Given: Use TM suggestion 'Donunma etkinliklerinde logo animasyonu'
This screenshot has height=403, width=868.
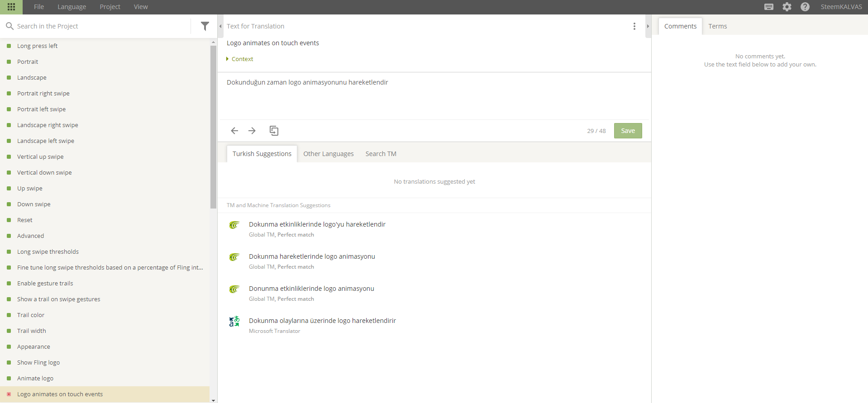Looking at the screenshot, I should coord(311,289).
